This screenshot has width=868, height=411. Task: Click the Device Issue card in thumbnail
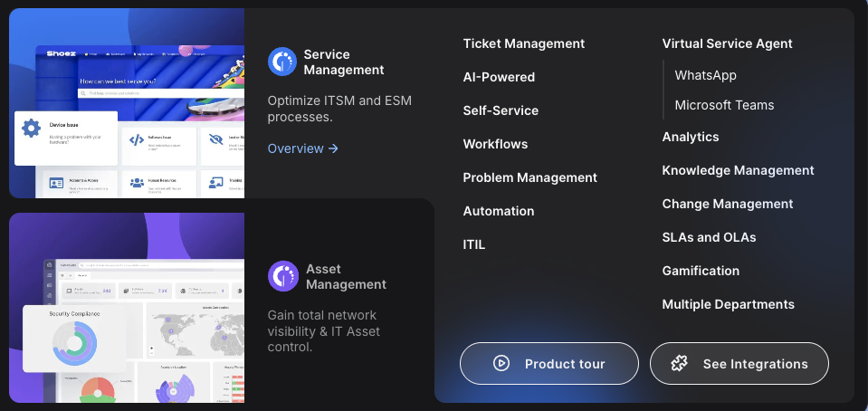tap(66, 138)
